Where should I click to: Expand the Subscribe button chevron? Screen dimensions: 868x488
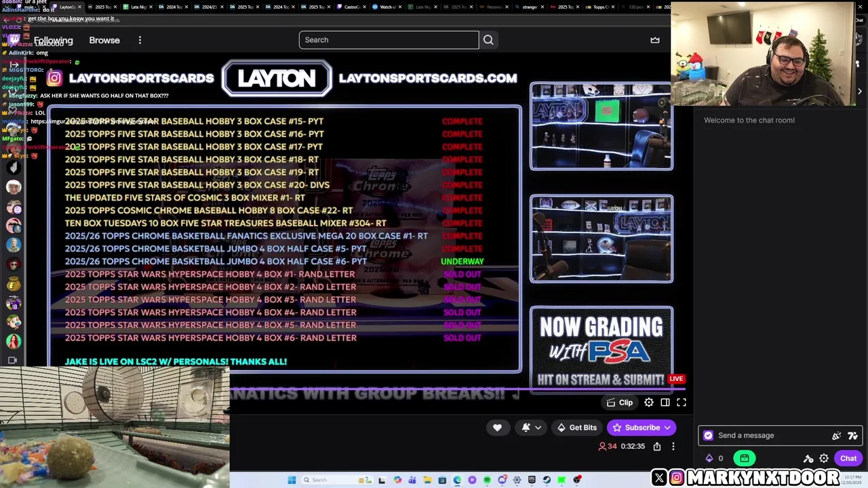click(668, 428)
